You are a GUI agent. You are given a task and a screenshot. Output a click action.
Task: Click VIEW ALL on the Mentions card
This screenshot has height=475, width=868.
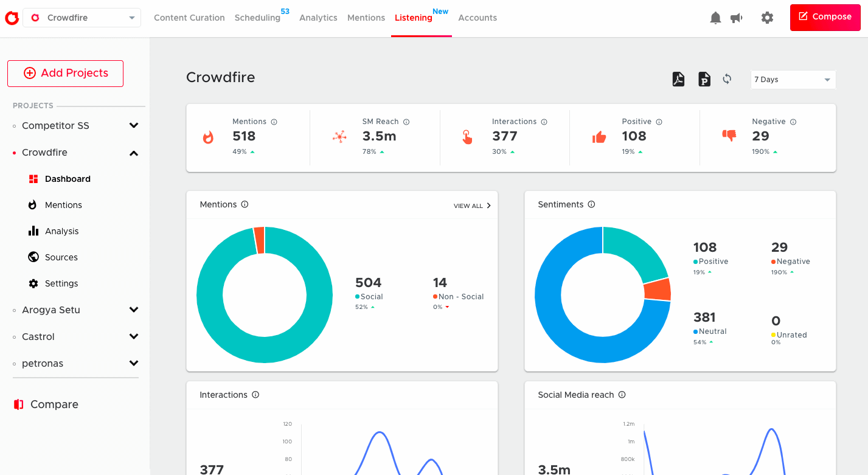(471, 206)
